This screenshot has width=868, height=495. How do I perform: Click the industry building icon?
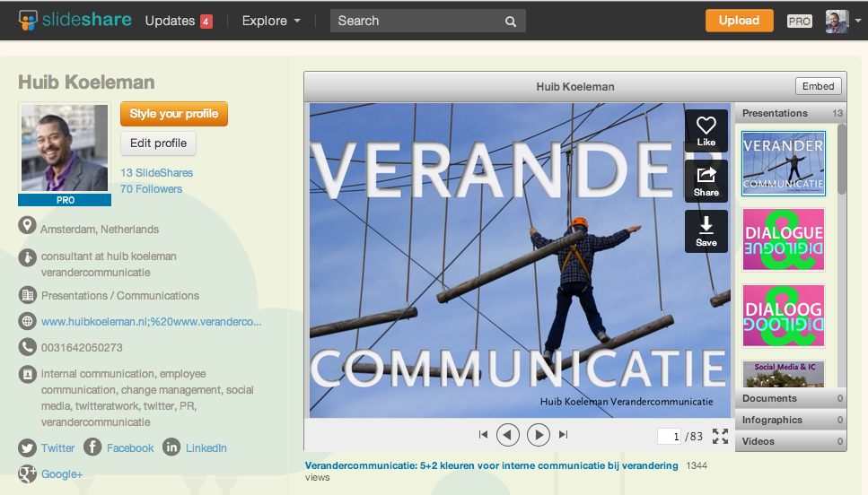point(27,295)
